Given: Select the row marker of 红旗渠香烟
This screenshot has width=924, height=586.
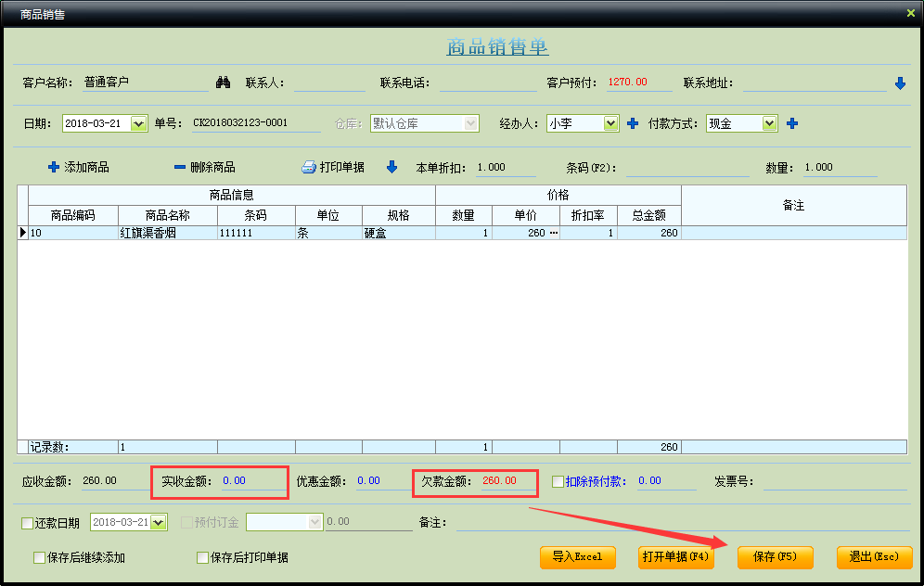Looking at the screenshot, I should tap(23, 233).
